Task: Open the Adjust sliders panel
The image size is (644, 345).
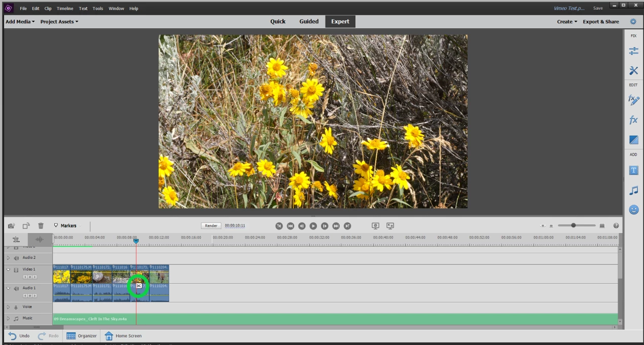Action: tap(633, 51)
